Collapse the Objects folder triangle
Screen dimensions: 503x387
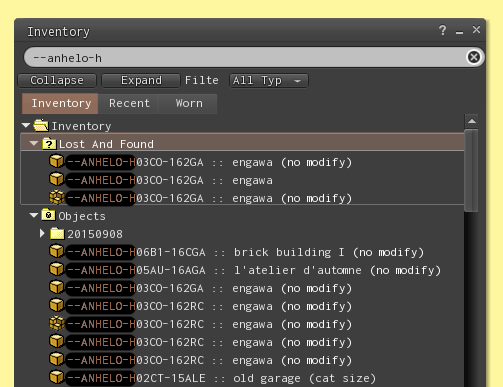34,215
